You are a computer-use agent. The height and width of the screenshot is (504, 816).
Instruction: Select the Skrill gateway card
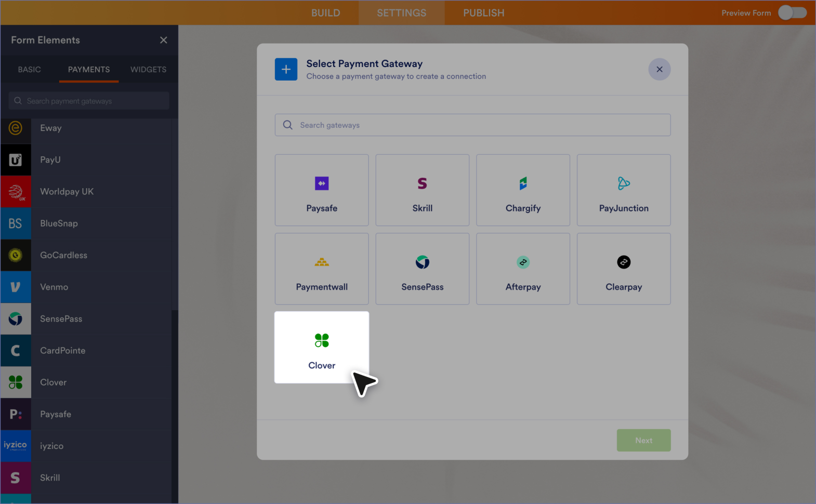pyautogui.click(x=423, y=190)
